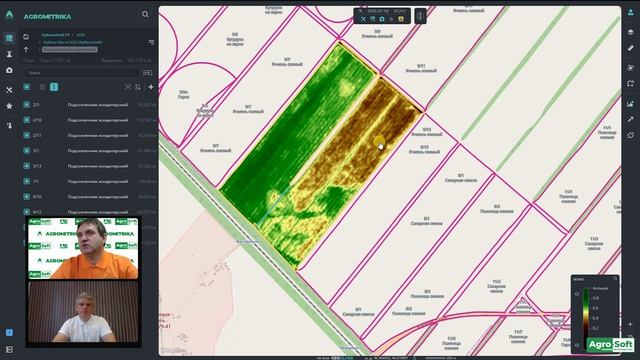Click the magnifier search icon beside Agrometrika title
Screen dimensions: 640x360
tap(145, 14)
